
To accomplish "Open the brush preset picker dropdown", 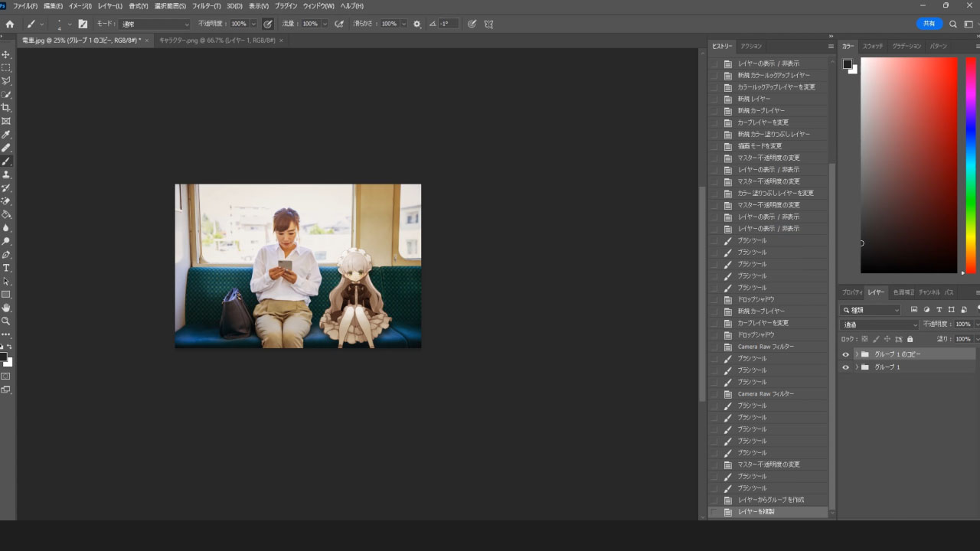I will 70,24.
